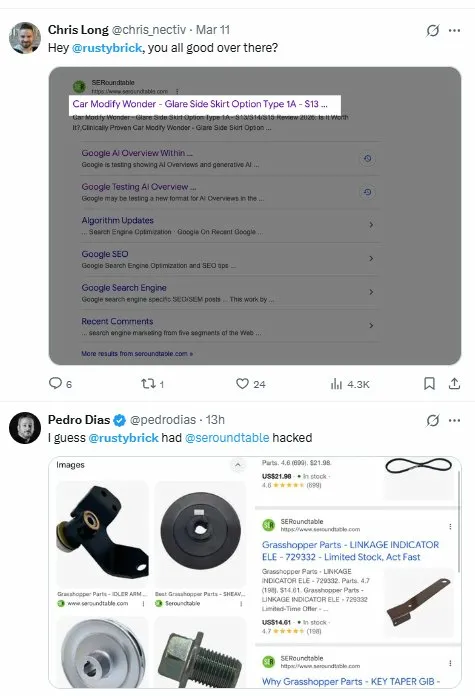The image size is (475, 696).
Task: Open Grok icon on Chris Long's tweet
Action: [432, 31]
